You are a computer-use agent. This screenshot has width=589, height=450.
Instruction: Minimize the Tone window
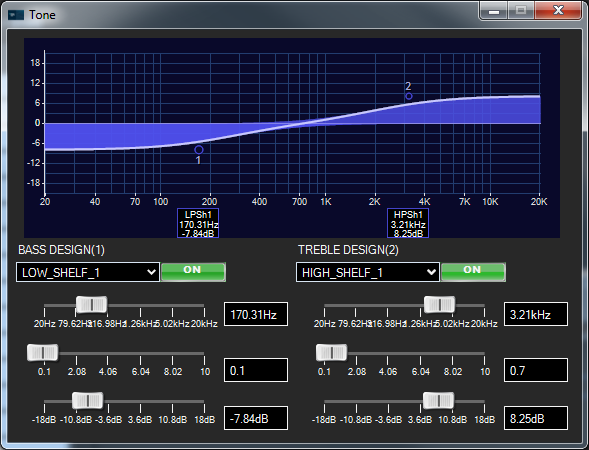click(494, 11)
